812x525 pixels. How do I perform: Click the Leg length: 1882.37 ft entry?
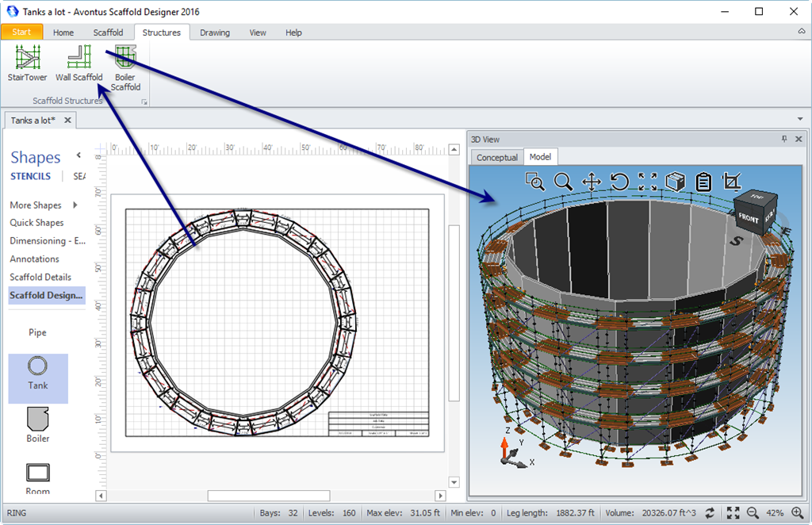pyautogui.click(x=550, y=512)
